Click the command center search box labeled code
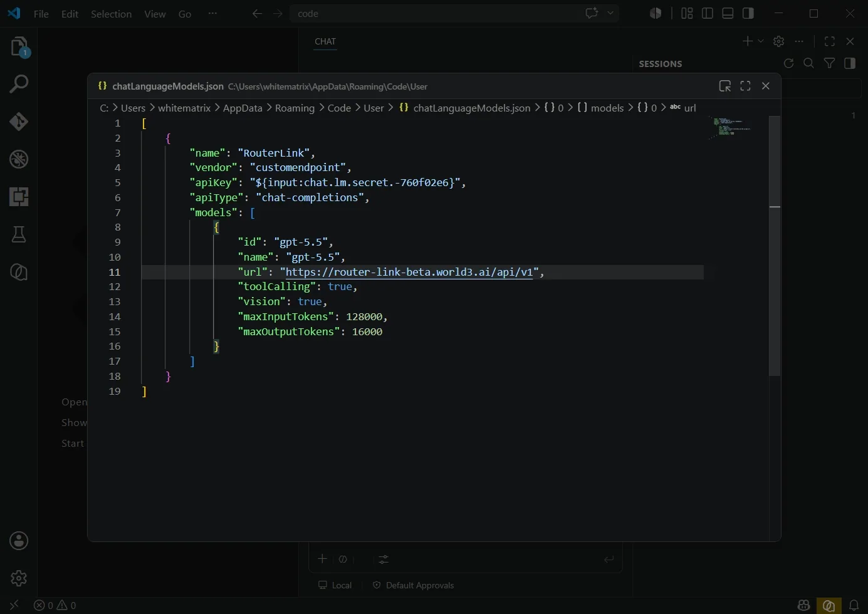The width and height of the screenshot is (868, 614). (x=454, y=13)
